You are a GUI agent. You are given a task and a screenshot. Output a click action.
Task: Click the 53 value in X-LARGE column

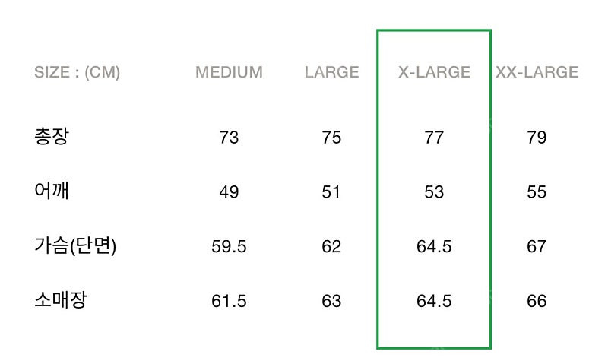434,192
